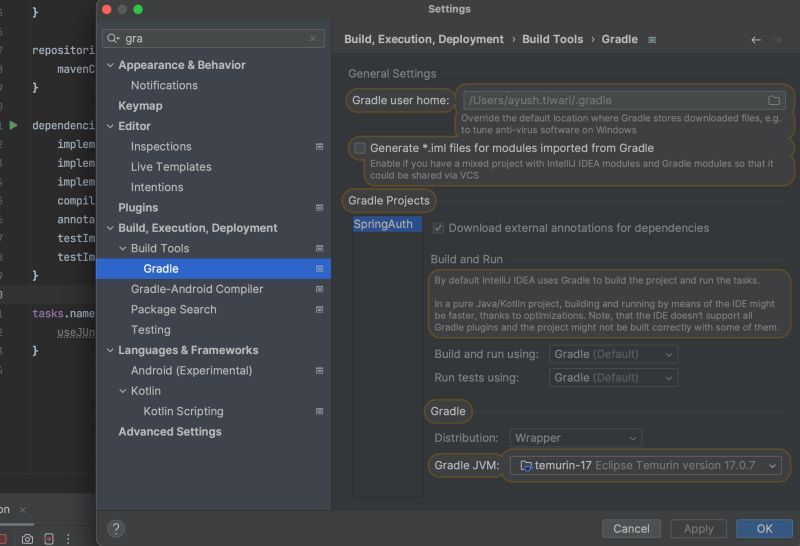Click the 'tasks.name' line in editor behind
Image resolution: width=800 pixels, height=546 pixels.
click(63, 313)
